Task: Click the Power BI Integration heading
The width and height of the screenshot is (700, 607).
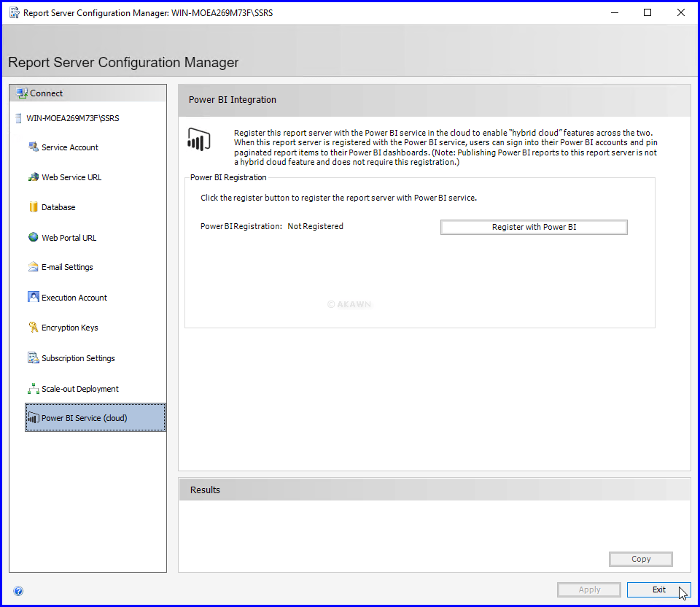Action: click(232, 100)
